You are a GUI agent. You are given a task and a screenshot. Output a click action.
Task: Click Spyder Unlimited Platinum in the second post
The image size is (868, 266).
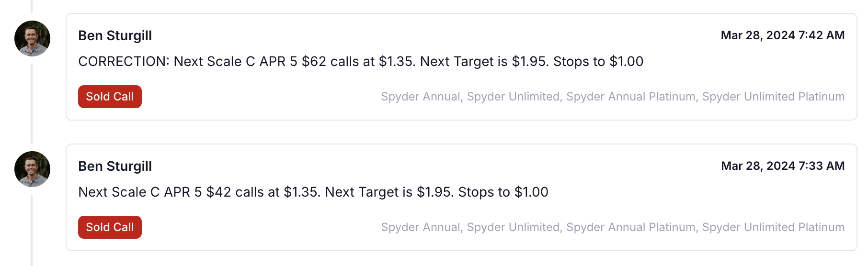pyautogui.click(x=773, y=227)
